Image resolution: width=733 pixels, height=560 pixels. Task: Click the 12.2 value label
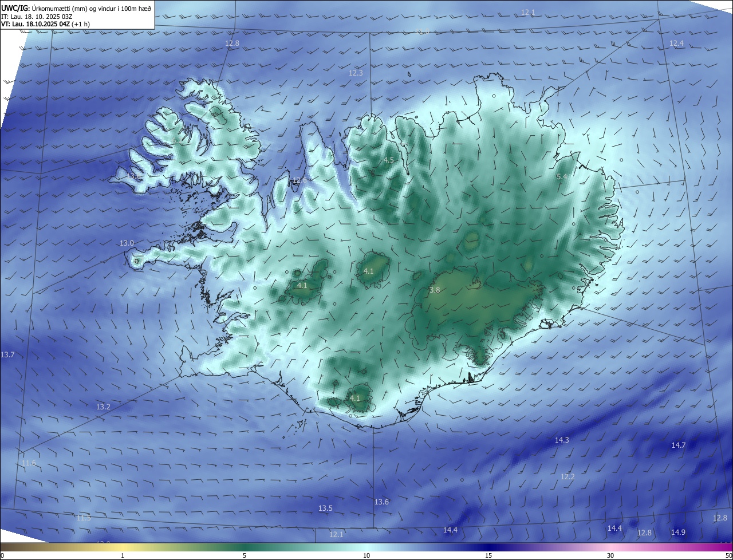tap(568, 476)
